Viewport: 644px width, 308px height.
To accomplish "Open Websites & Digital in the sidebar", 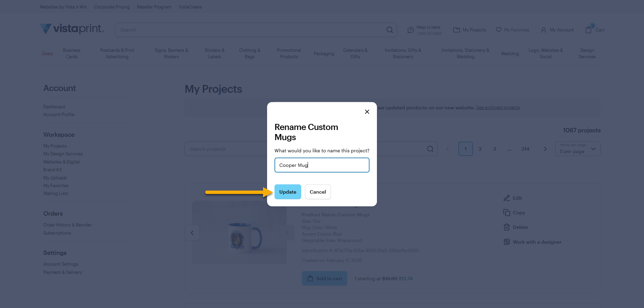I will pos(62,162).
